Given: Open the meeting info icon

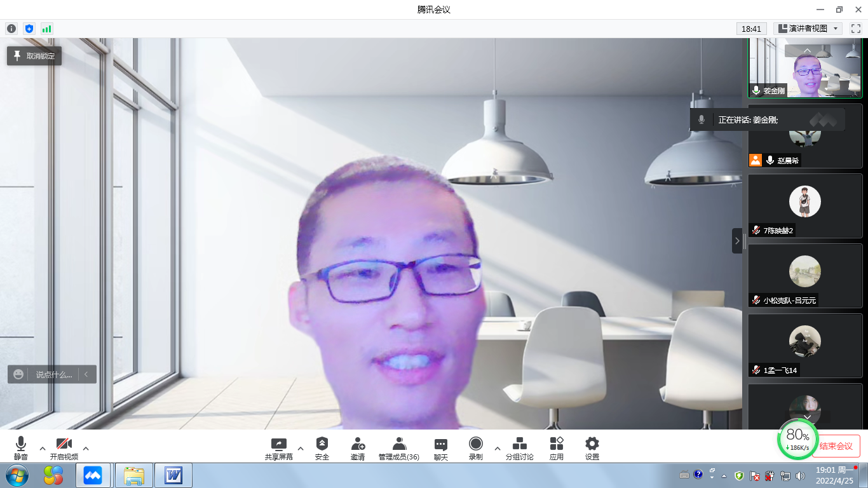Looking at the screenshot, I should click(11, 29).
